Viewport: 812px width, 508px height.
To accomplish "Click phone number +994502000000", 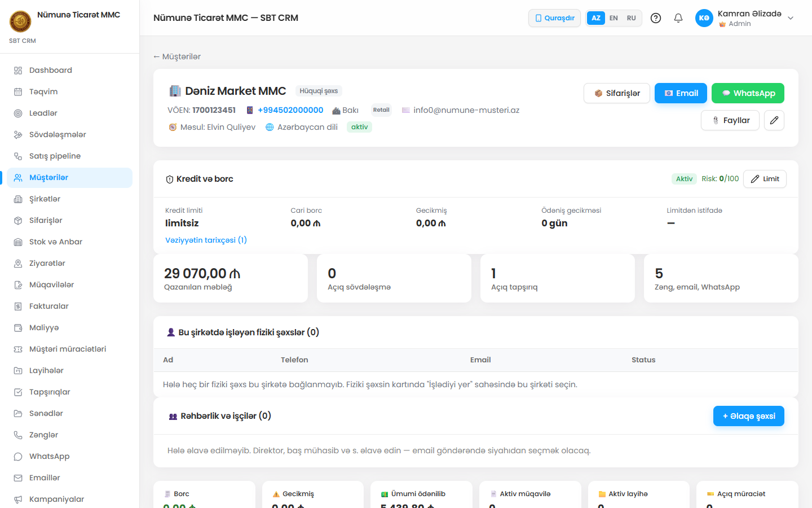I will click(x=290, y=110).
